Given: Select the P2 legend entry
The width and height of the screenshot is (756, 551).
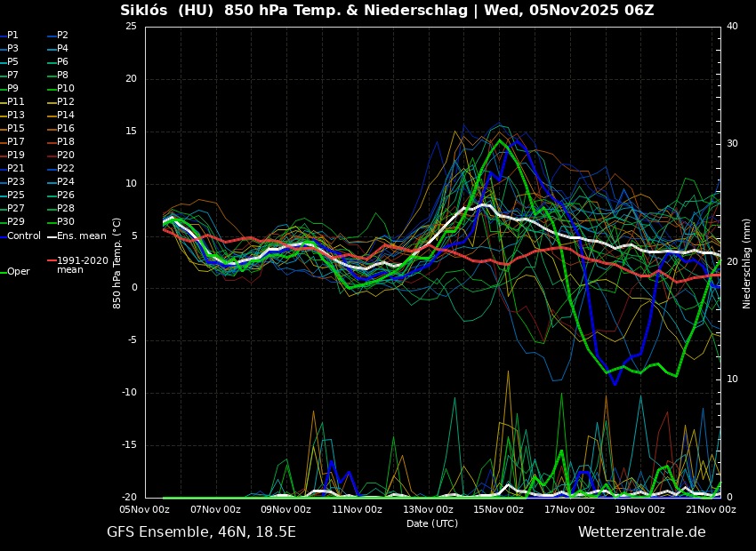Looking at the screenshot, I should [62, 36].
